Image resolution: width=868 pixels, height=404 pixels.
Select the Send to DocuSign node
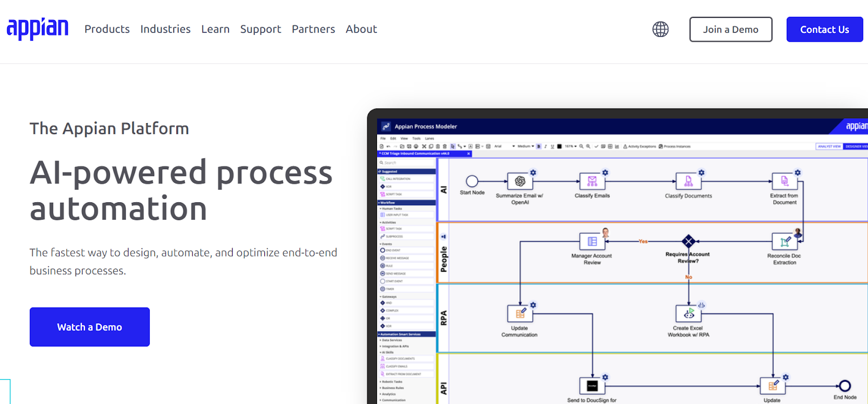click(x=592, y=386)
